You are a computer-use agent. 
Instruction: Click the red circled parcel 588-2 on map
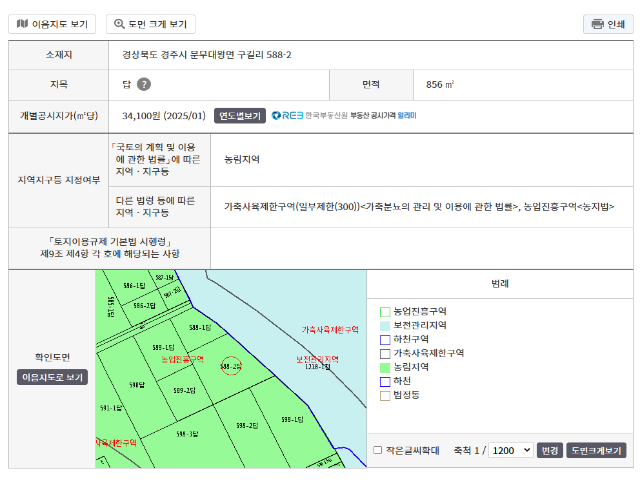(x=231, y=367)
